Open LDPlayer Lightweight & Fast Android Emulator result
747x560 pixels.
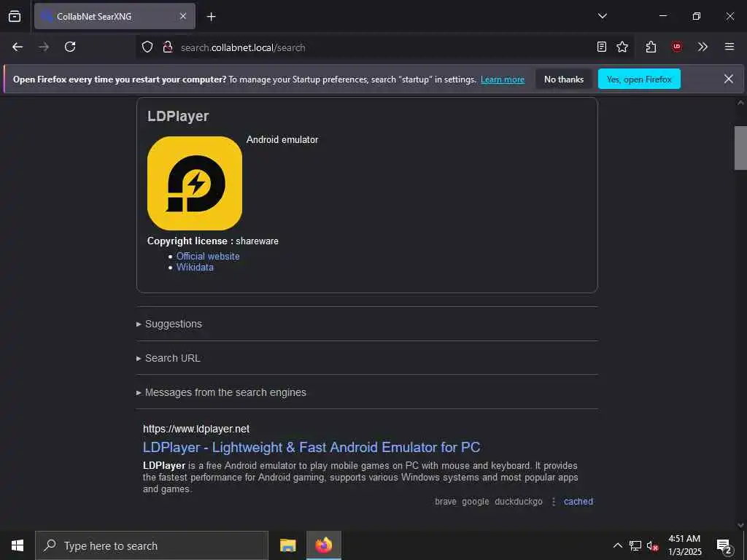[x=311, y=447]
